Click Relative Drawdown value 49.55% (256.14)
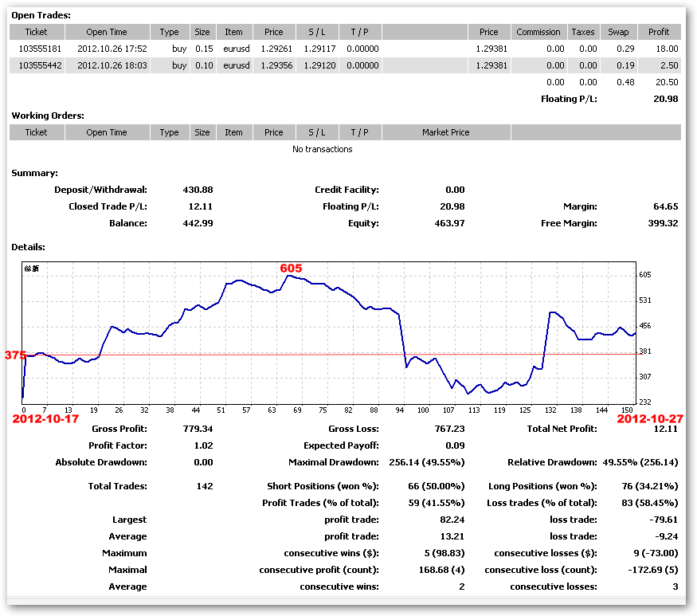This screenshot has height=616, width=697. pos(640,462)
